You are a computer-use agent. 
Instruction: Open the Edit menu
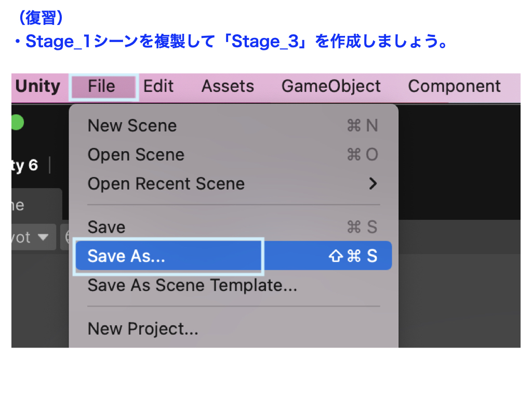point(158,86)
